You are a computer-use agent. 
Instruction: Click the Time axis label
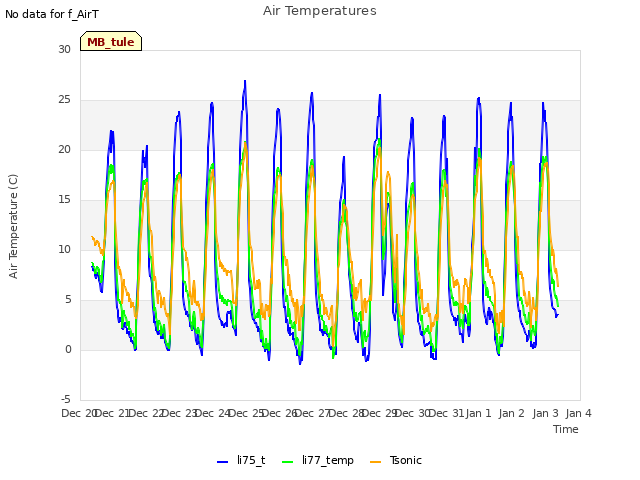[x=566, y=429]
